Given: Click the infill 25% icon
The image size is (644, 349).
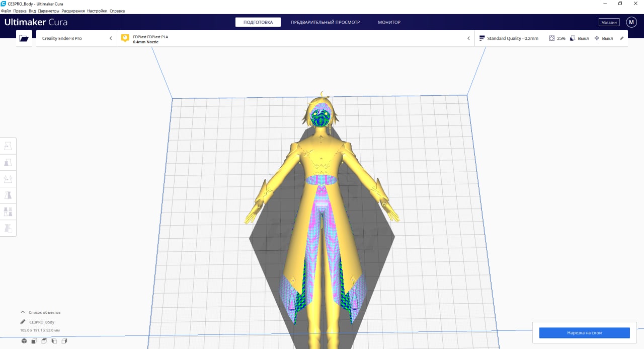Looking at the screenshot, I should tap(552, 38).
